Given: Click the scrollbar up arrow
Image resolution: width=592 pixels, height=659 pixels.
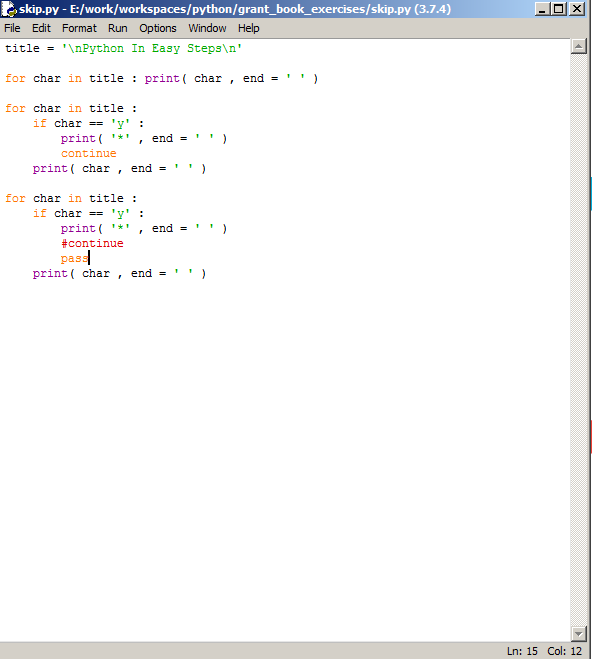Looking at the screenshot, I should click(x=579, y=46).
